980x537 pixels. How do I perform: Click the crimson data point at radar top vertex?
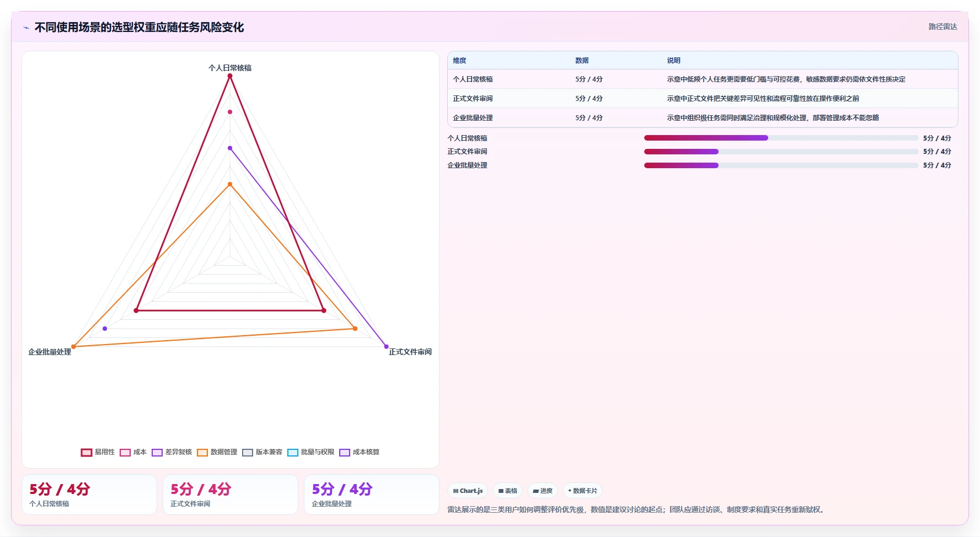[x=230, y=76]
